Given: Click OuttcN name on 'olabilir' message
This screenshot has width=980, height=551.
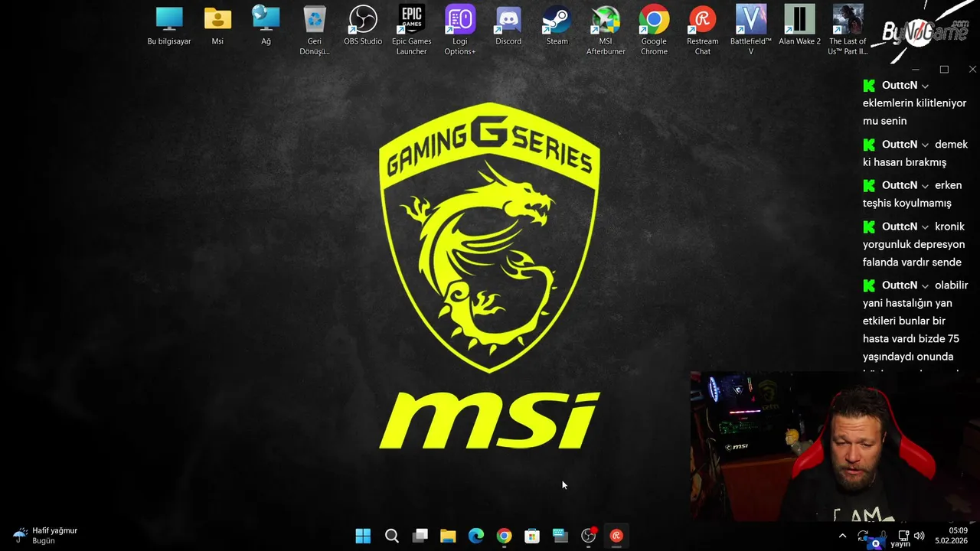Looking at the screenshot, I should point(900,285).
